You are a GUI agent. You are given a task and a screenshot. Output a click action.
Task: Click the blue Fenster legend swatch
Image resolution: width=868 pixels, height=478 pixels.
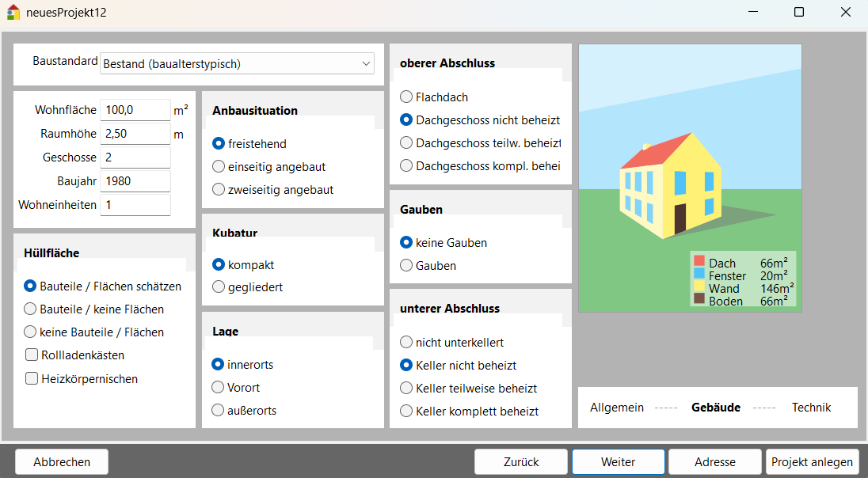point(699,275)
